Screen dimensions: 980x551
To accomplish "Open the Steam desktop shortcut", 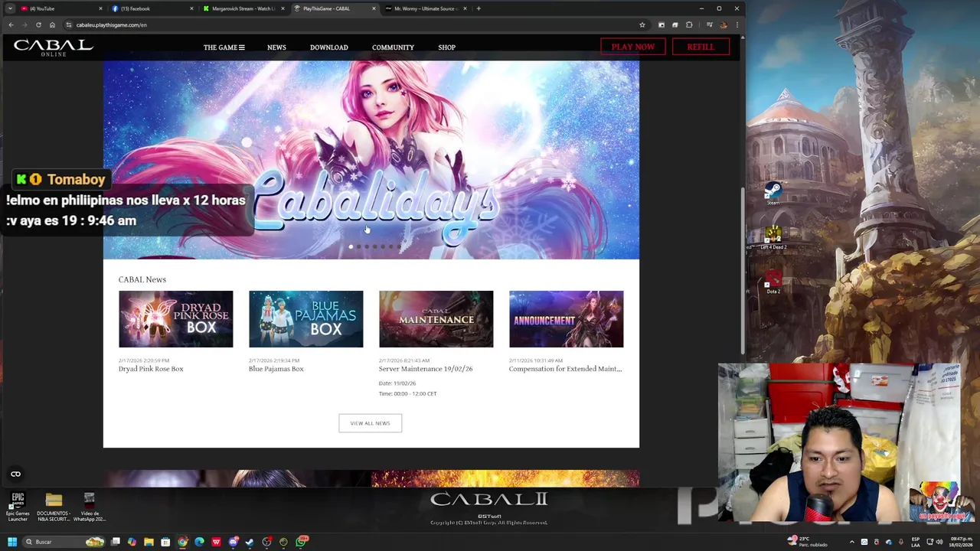I will tap(773, 193).
